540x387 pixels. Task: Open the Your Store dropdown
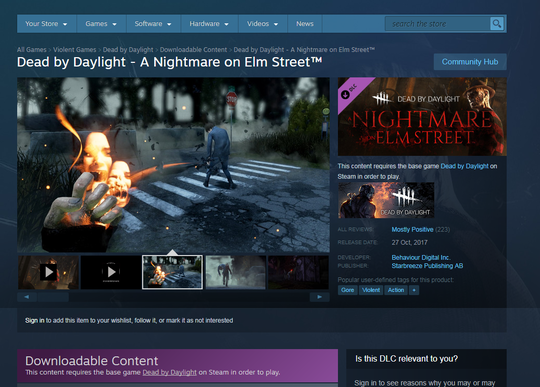pos(46,24)
